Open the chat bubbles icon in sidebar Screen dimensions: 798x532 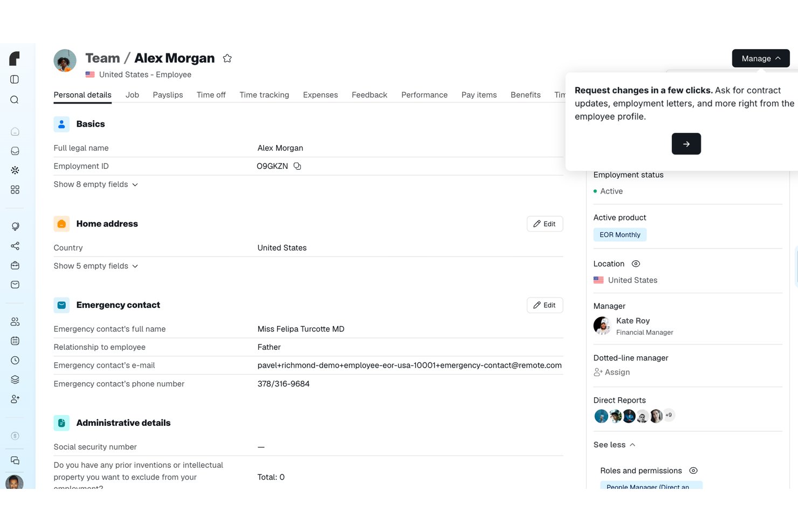(15, 460)
